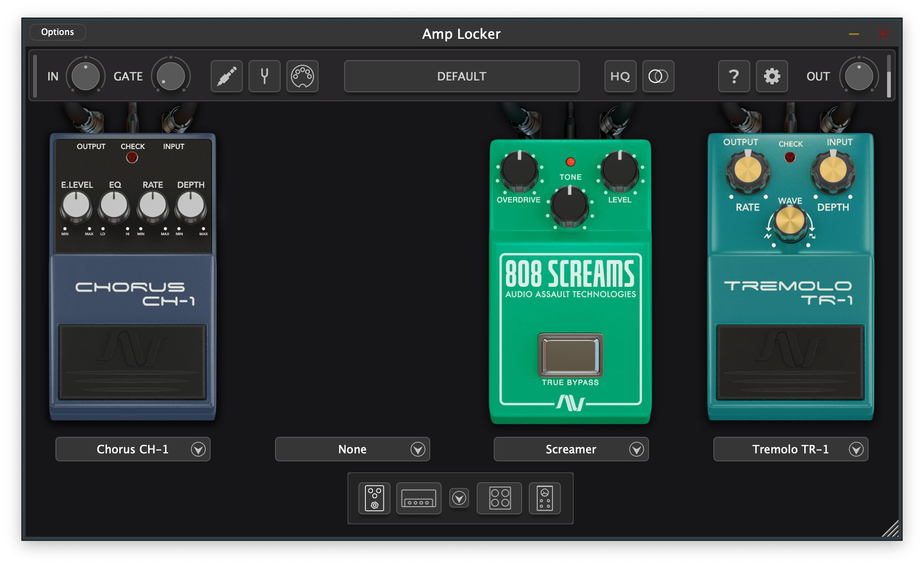Toggle the stereo mode overlapping circles icon
Viewport: 924px width, 566px height.
658,76
